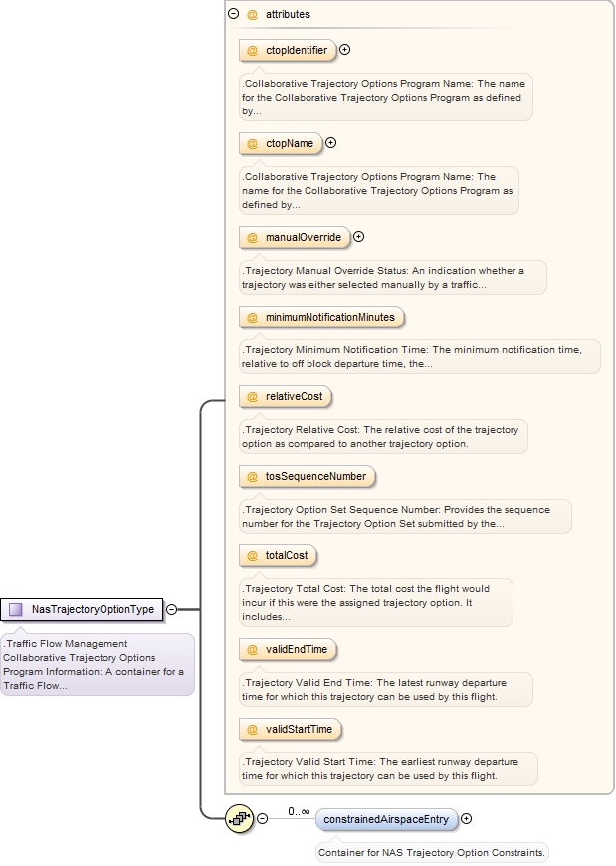Image resolution: width=616 pixels, height=866 pixels.
Task: Click the @ icon of relativeCost
Action: 253,397
